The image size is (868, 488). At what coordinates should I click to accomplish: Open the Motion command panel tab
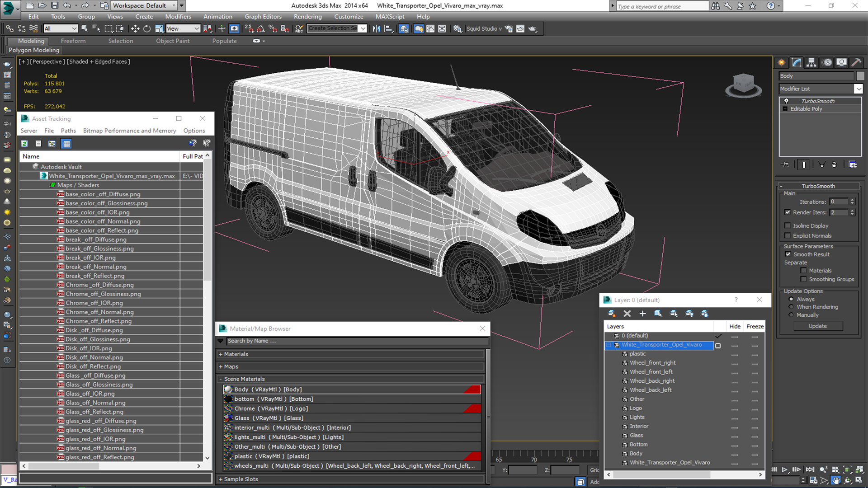click(x=827, y=62)
